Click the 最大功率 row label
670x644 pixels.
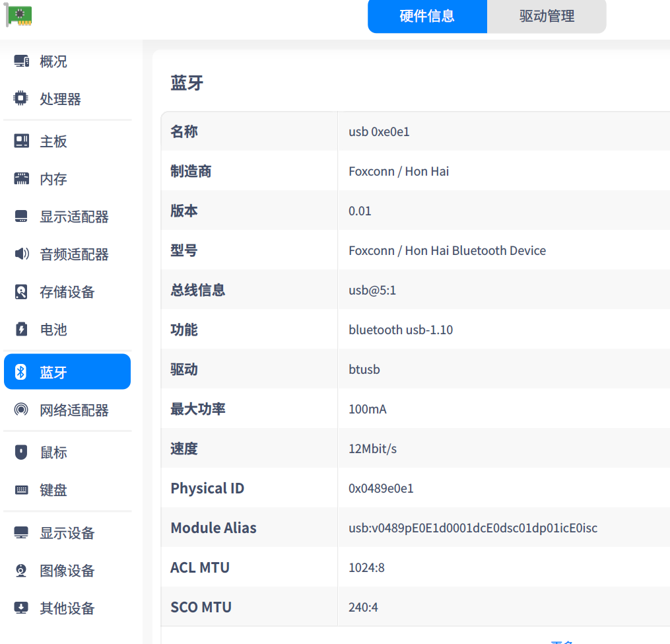click(197, 410)
